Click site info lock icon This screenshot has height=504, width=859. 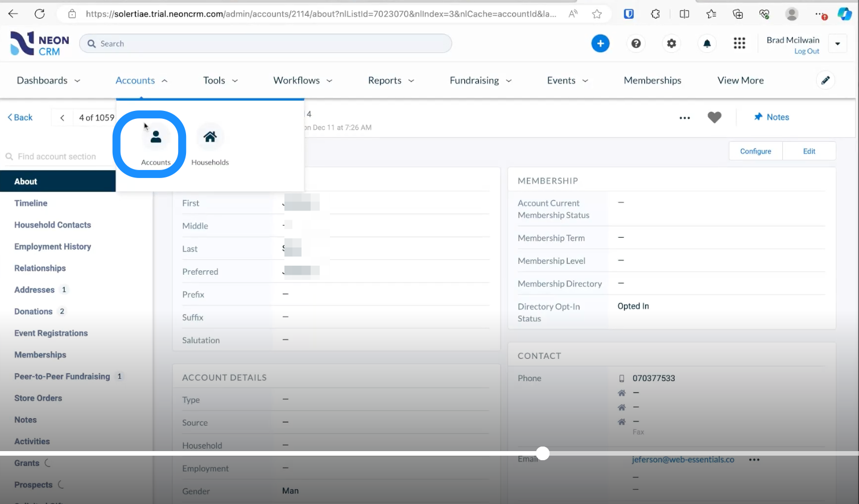coord(72,14)
